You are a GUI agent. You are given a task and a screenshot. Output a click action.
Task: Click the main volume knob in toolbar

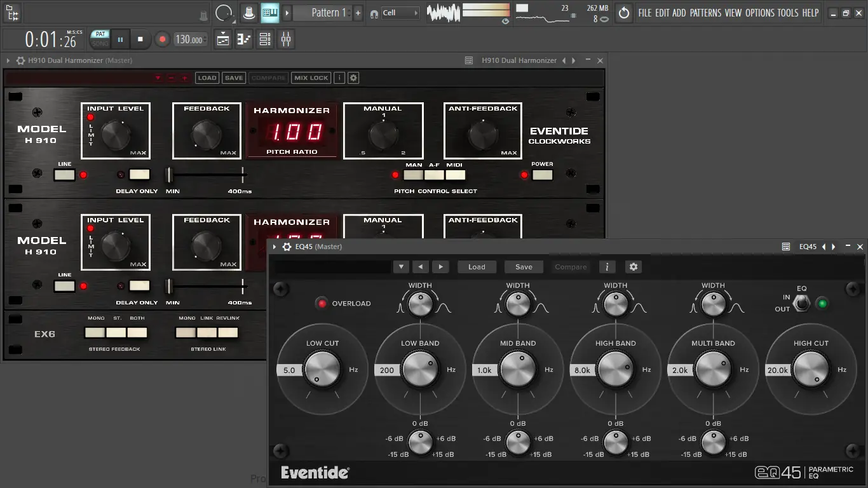pyautogui.click(x=224, y=13)
